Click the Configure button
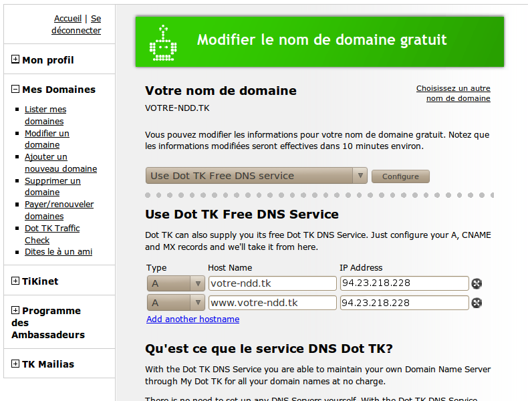 coord(400,176)
